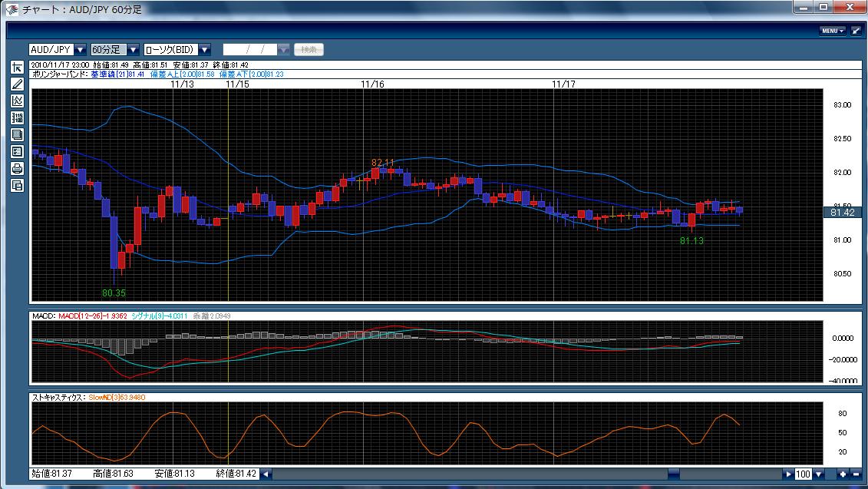Click the current price tag 81.42
This screenshot has width=868, height=489.
tap(843, 212)
